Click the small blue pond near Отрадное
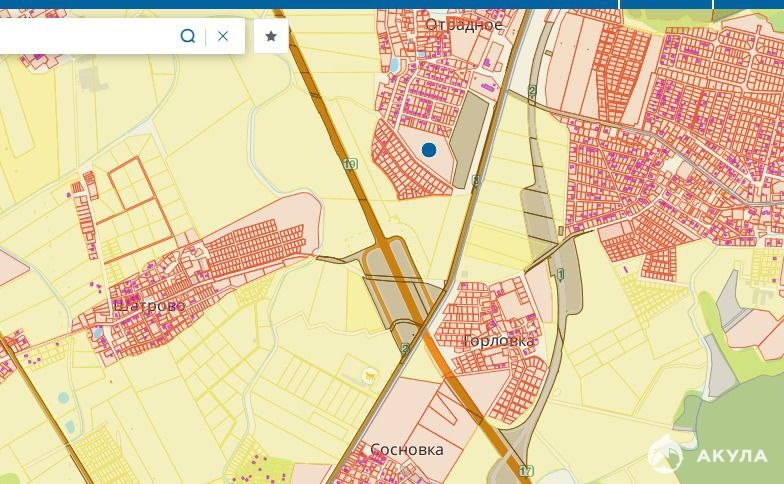Image resolution: width=784 pixels, height=484 pixels. point(393,67)
